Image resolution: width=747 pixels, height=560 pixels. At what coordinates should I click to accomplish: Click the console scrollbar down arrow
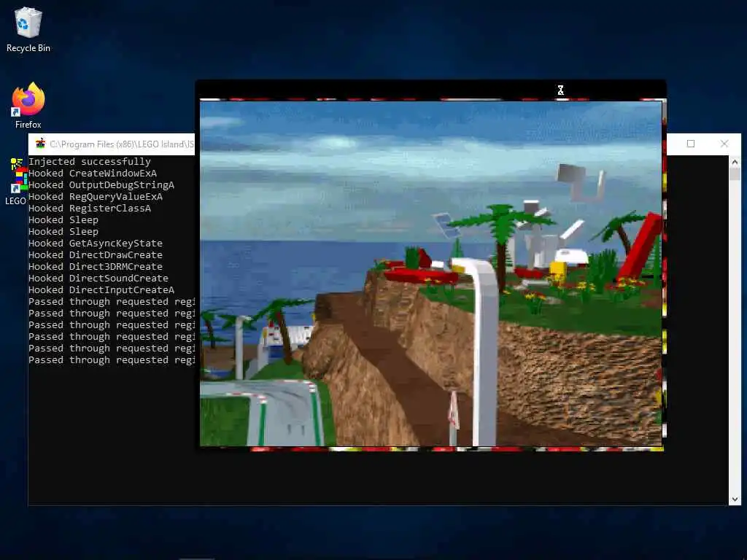[735, 499]
